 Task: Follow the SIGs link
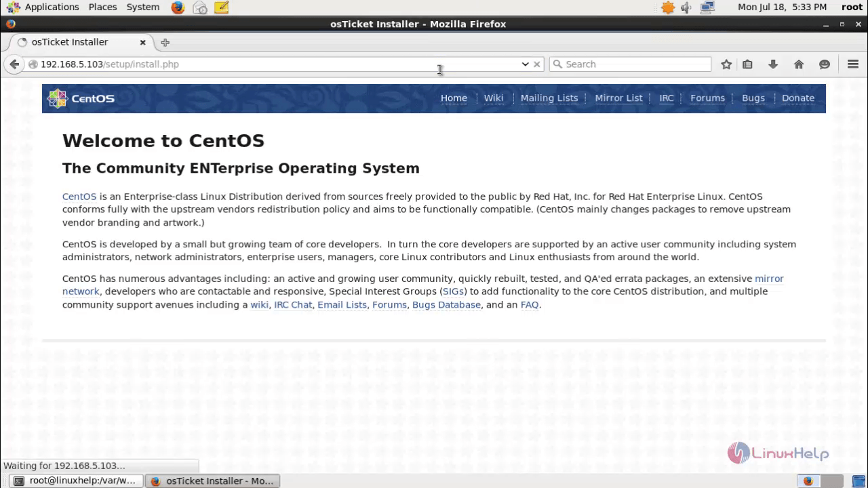tap(454, 291)
